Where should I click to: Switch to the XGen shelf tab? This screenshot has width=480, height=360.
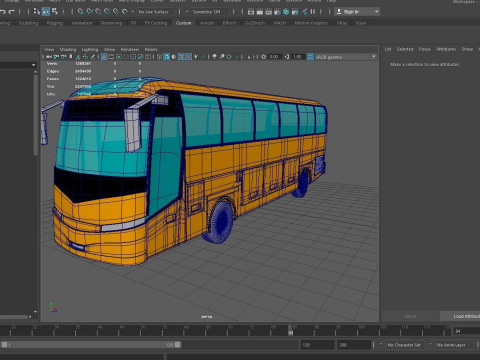click(361, 23)
